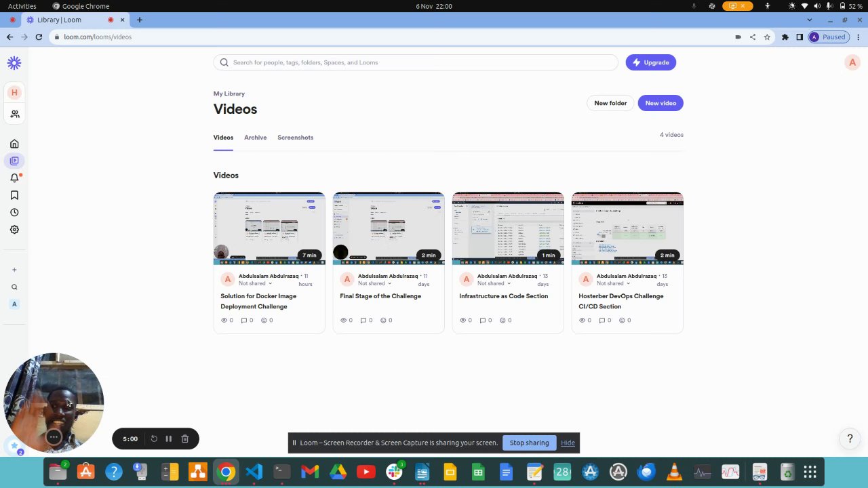Viewport: 868px width, 488px height.
Task: Switch to the Videos tab
Action: click(x=223, y=138)
